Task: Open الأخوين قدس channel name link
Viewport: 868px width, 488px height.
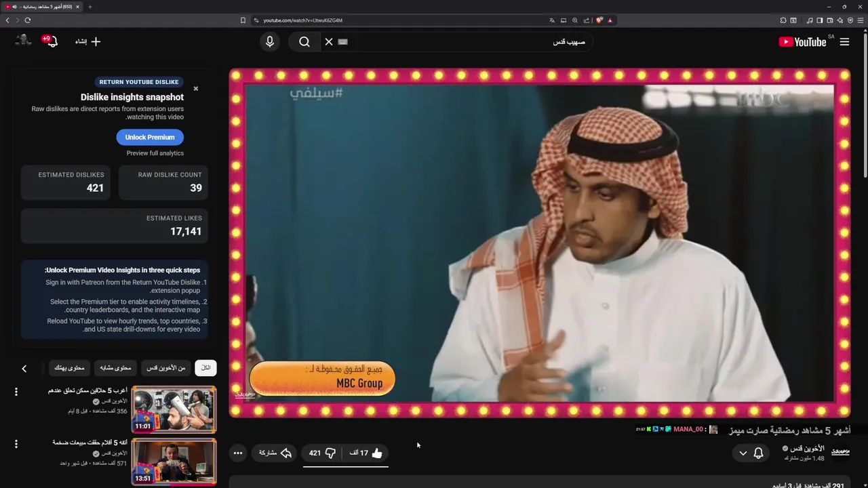Action: click(807, 449)
